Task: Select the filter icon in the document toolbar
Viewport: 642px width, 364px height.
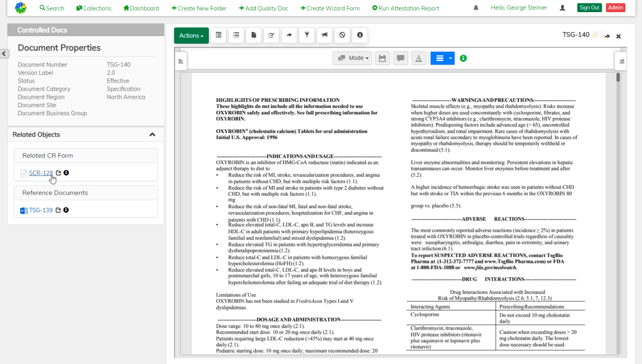Action: [x=307, y=35]
